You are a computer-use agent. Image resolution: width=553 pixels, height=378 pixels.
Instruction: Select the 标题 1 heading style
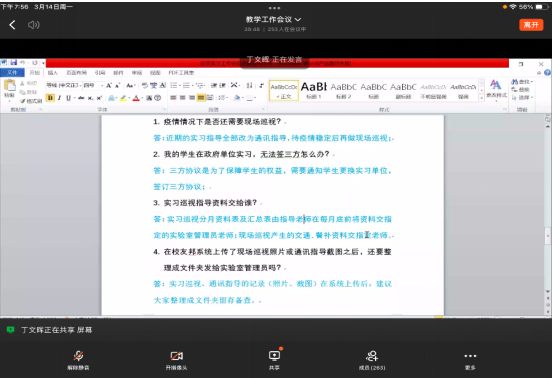point(314,90)
